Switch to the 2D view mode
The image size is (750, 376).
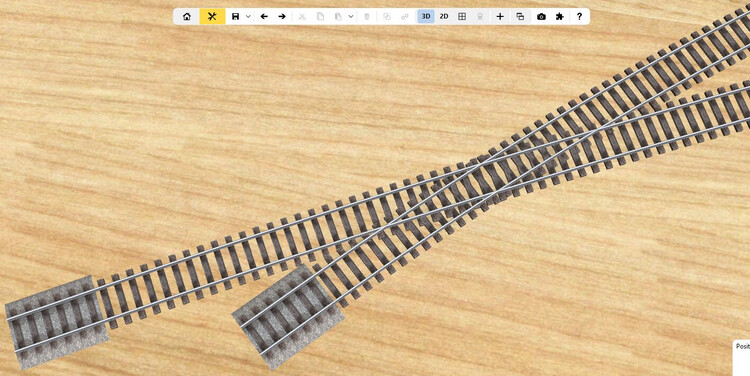tap(444, 16)
